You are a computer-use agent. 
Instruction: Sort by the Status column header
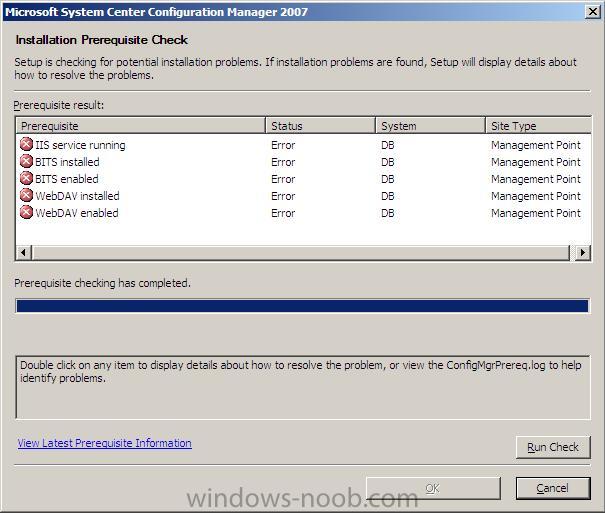[x=320, y=126]
